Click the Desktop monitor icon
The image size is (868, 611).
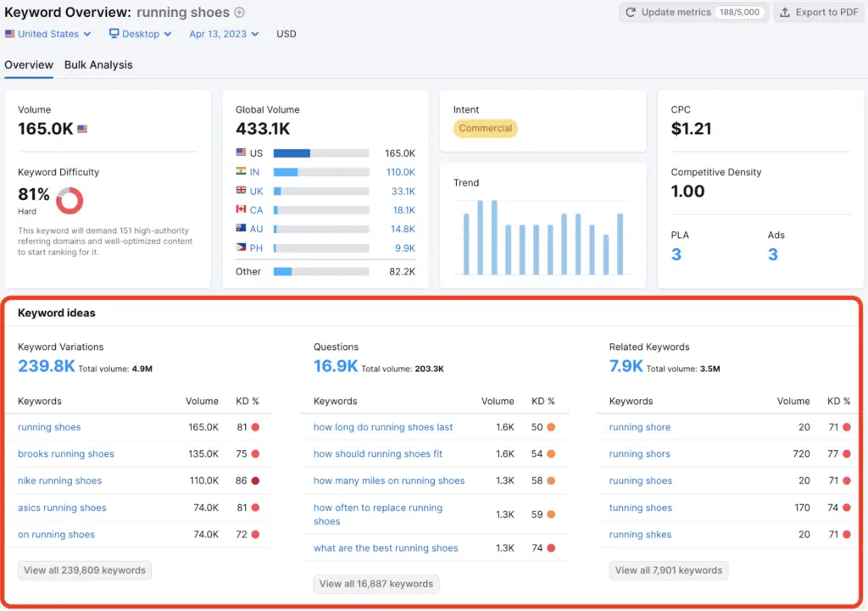tap(114, 34)
